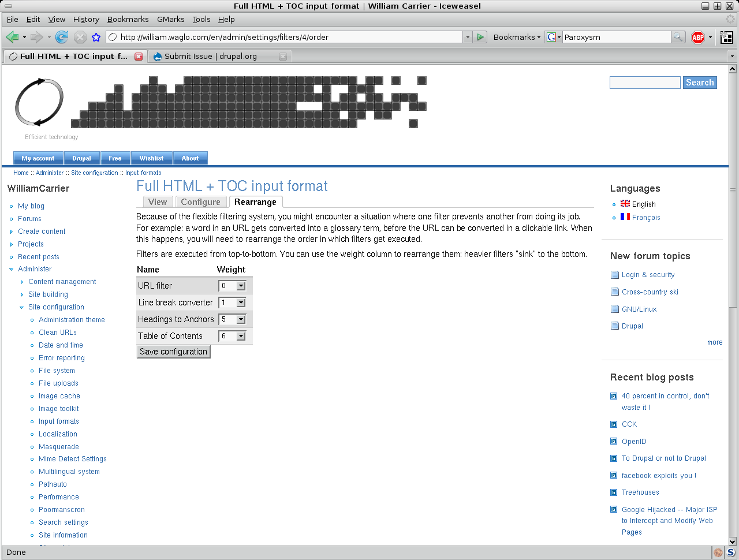Viewport: 739px width, 560px height.
Task: Bookmark this page via the star icon
Action: coord(95,37)
